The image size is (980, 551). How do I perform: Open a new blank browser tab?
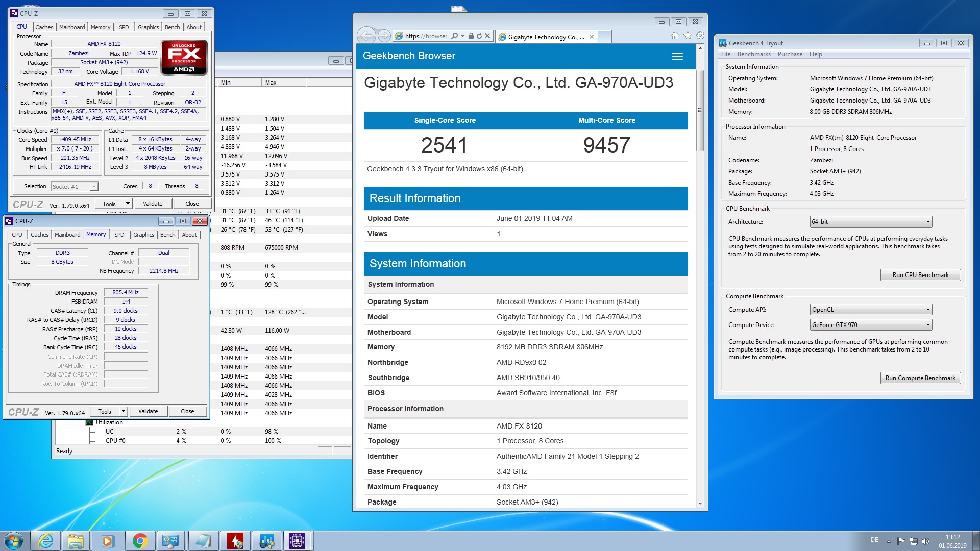pyautogui.click(x=604, y=36)
